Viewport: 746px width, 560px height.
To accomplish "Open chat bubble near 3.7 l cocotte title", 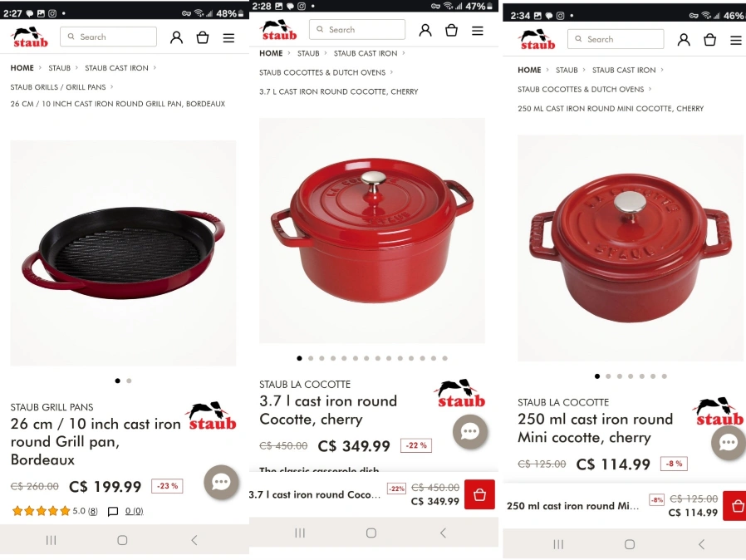I will [470, 431].
